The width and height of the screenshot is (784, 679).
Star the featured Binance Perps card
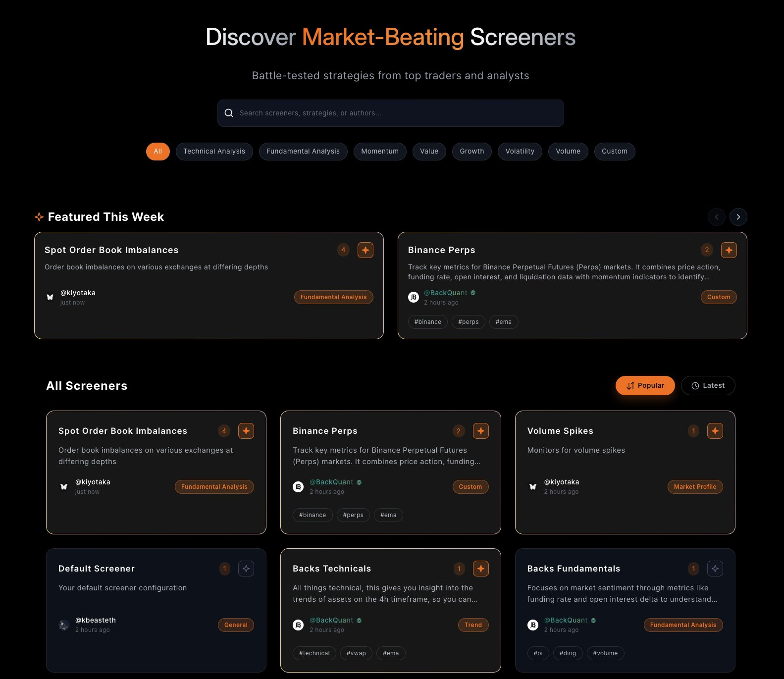(729, 250)
